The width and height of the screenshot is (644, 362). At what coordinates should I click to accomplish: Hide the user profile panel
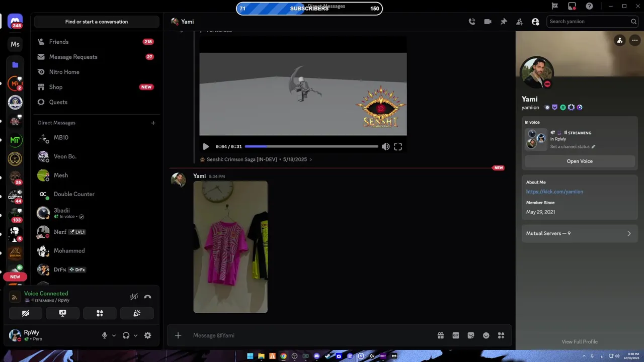[535, 22]
